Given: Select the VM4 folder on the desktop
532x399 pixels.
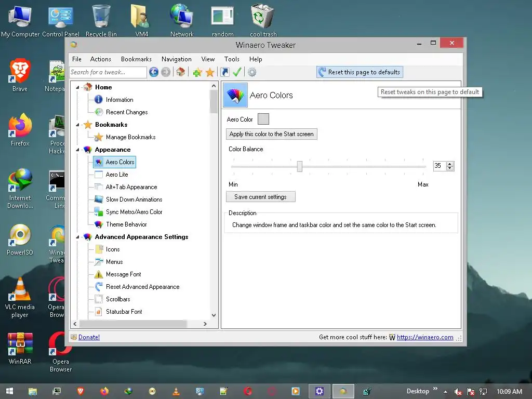Looking at the screenshot, I should [x=141, y=21].
